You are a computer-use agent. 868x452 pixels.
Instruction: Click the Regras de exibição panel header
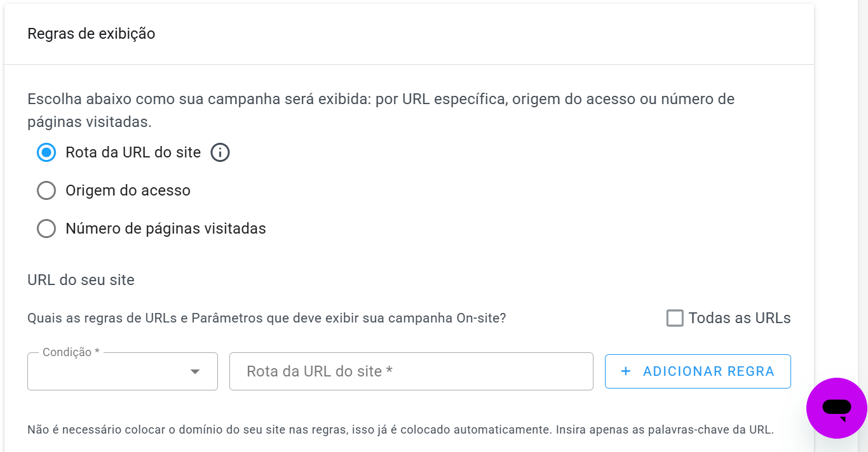[92, 34]
